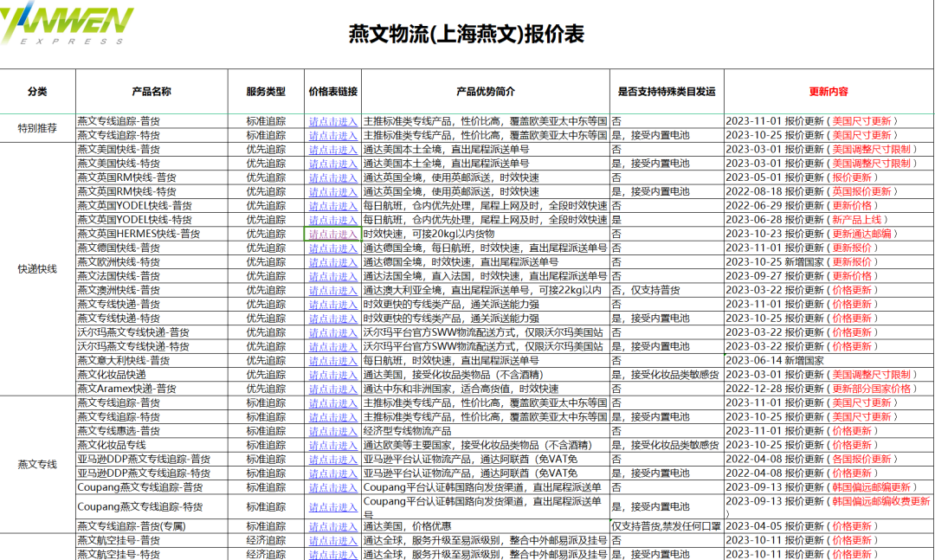Open the 沃尔玛燕文专线快递-特货 price link
This screenshot has width=935, height=560.
[x=332, y=346]
